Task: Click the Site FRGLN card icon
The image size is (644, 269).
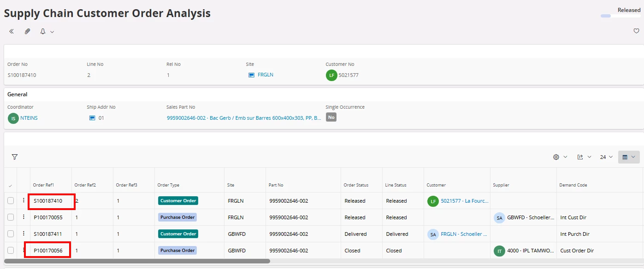Action: [x=251, y=75]
